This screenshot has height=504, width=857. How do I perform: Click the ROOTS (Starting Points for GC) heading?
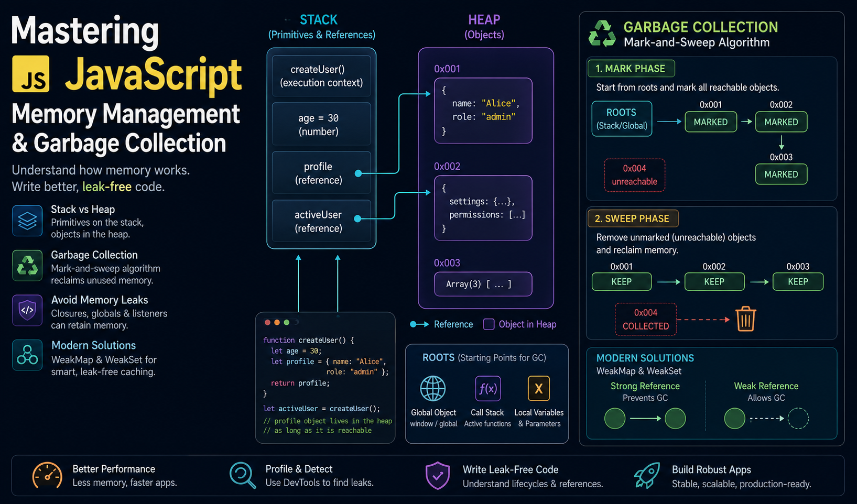[x=484, y=357]
